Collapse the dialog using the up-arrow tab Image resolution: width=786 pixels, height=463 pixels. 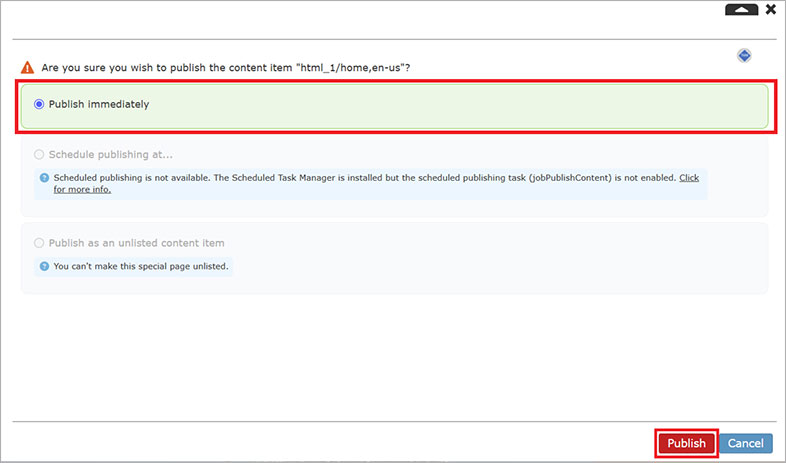[741, 9]
